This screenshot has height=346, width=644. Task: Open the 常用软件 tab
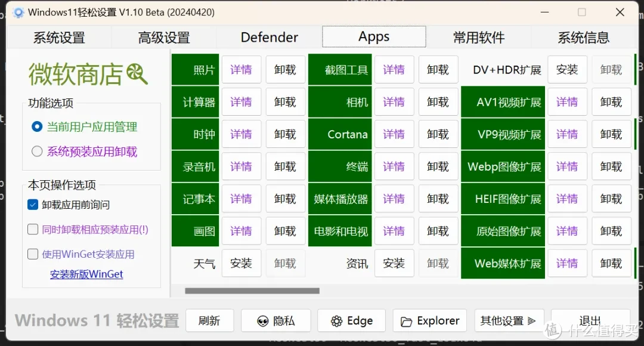click(479, 38)
